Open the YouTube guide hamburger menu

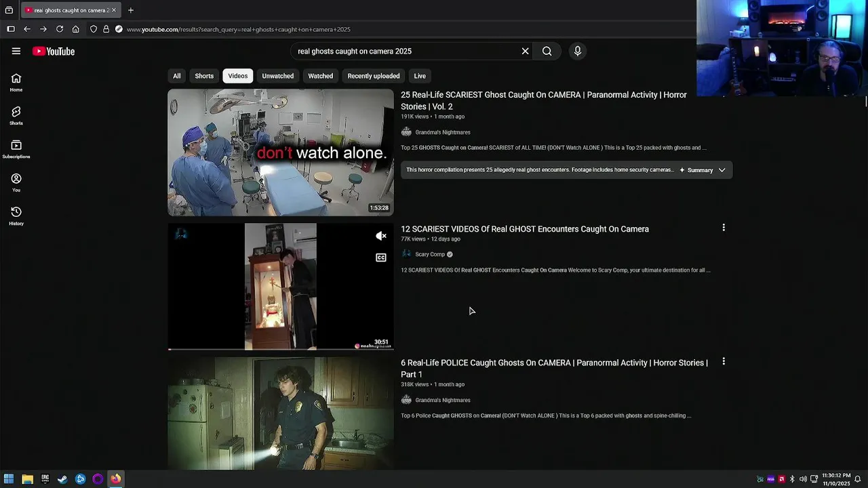point(16,51)
